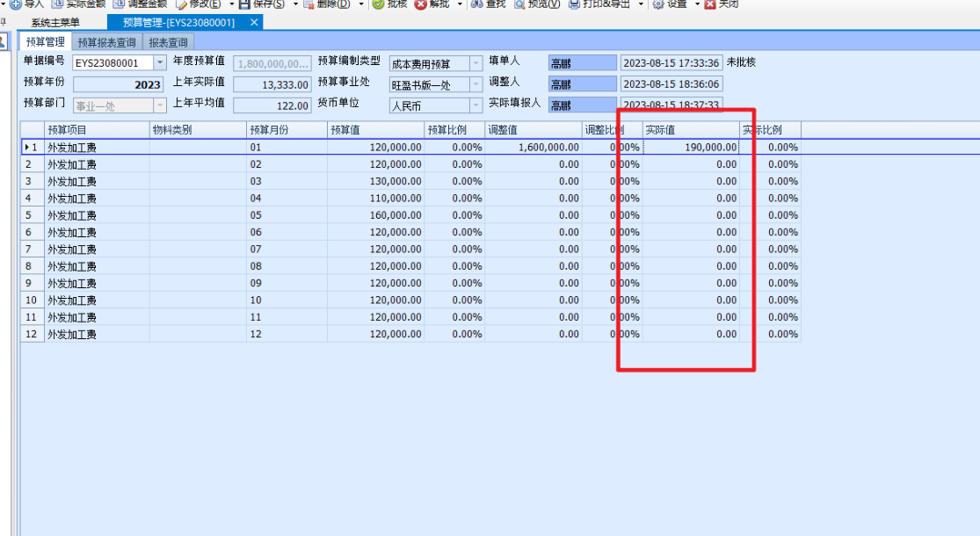Click the 预算比例 column header
This screenshot has height=536, width=980.
click(454, 130)
